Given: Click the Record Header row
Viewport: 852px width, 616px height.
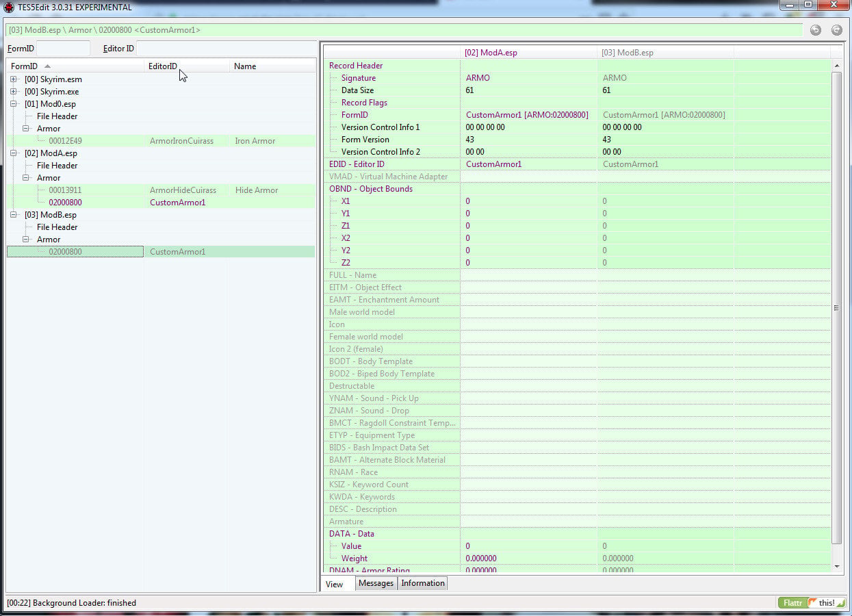Looking at the screenshot, I should point(577,66).
